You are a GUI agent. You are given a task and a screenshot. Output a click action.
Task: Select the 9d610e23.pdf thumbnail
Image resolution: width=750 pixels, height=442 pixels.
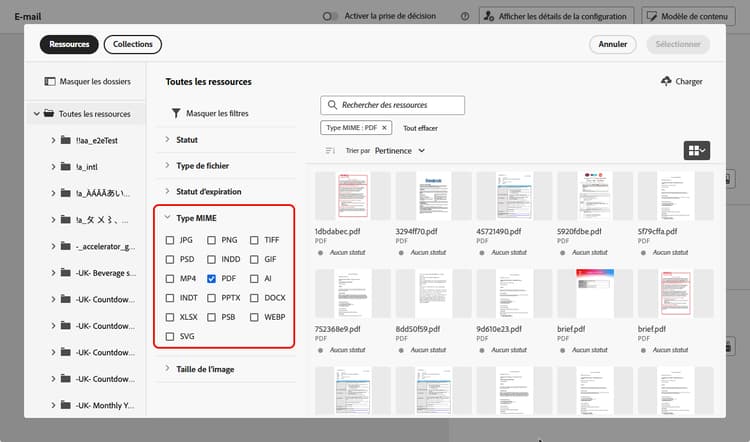514,294
